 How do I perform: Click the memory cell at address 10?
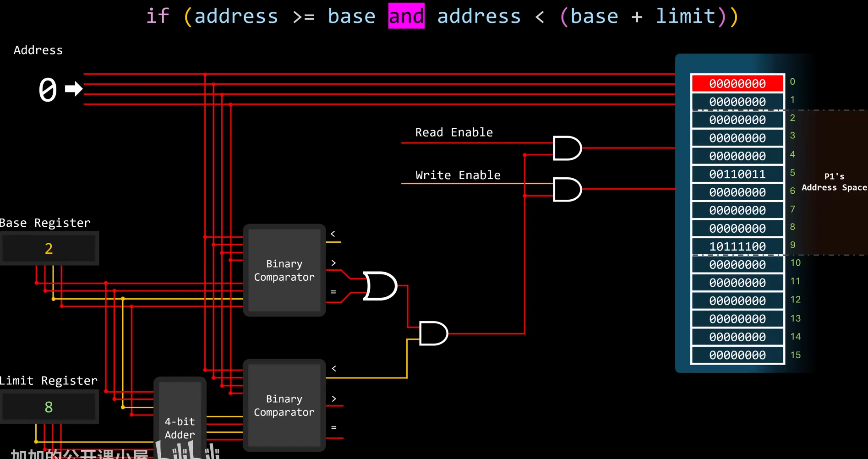point(737,264)
